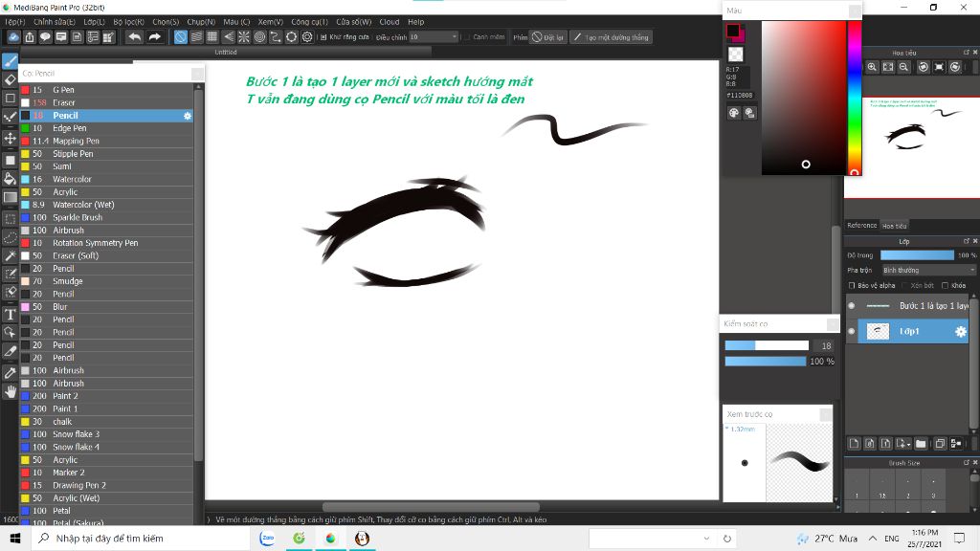Open the Pencil brush settings gear
The height and width of the screenshot is (551, 980).
(187, 116)
